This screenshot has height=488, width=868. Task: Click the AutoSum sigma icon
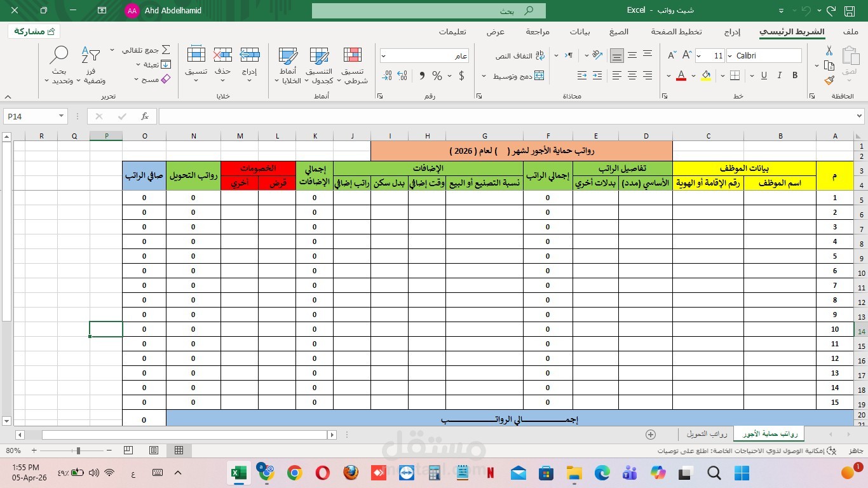tap(166, 50)
